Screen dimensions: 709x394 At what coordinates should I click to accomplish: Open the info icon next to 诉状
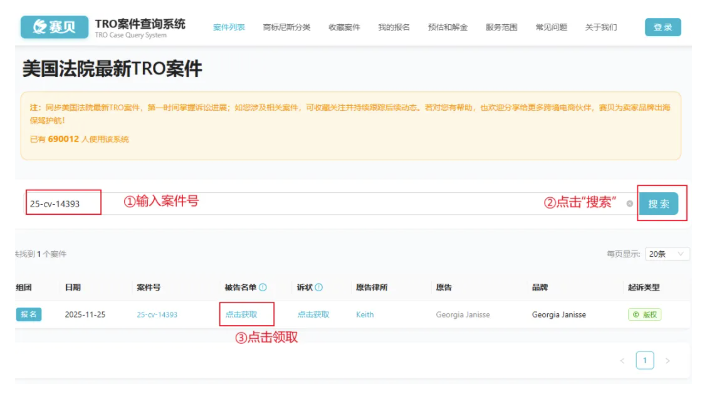coord(319,287)
